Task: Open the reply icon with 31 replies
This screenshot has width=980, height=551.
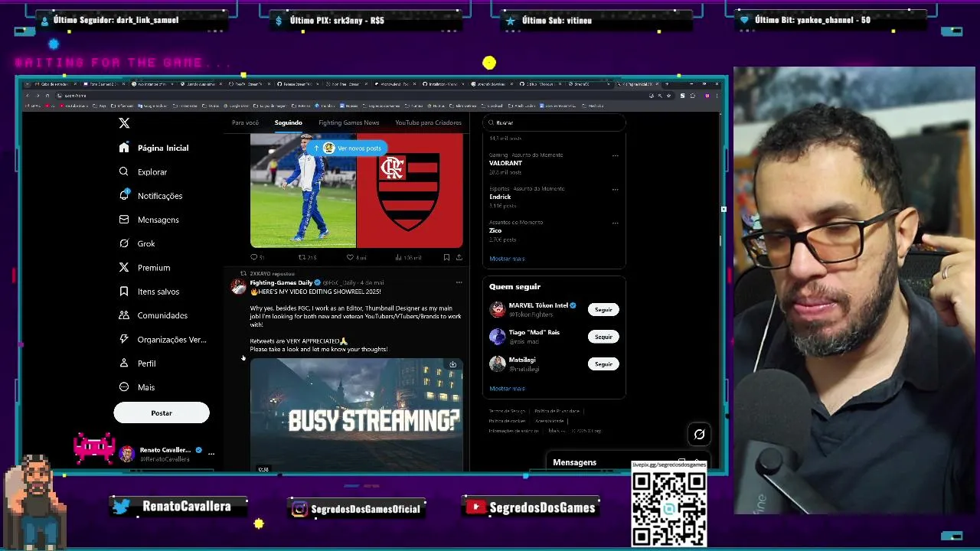Action: pos(254,257)
